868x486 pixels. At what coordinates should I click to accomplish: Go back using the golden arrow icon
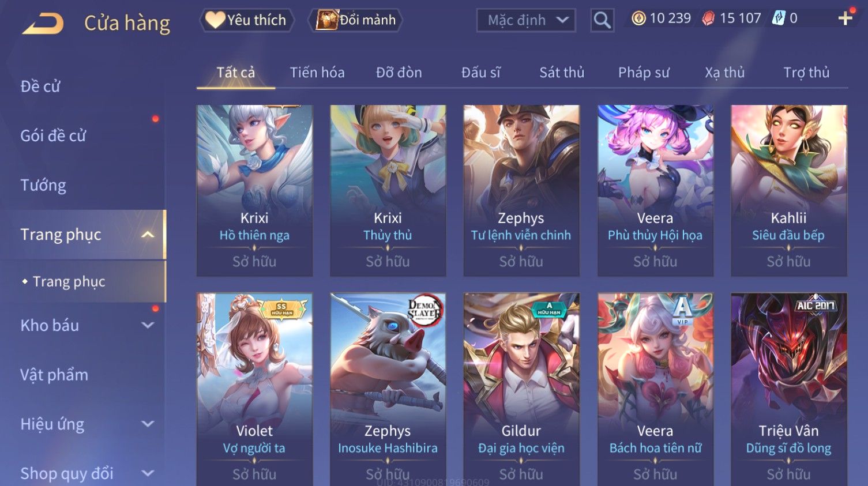pyautogui.click(x=43, y=23)
